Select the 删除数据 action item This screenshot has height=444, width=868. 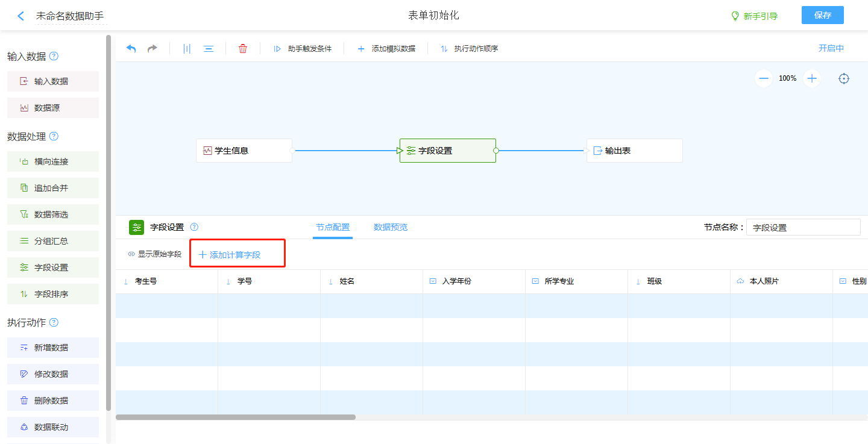coord(53,401)
